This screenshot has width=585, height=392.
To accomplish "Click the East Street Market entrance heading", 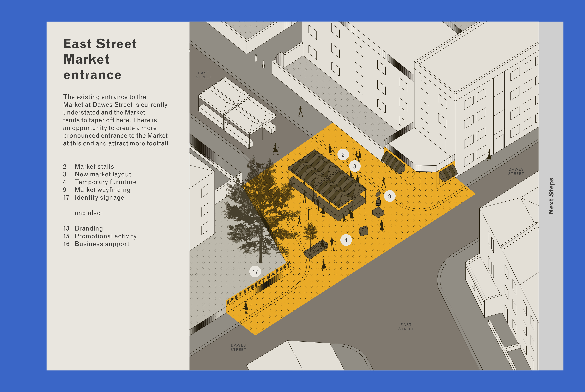I will 100,59.
